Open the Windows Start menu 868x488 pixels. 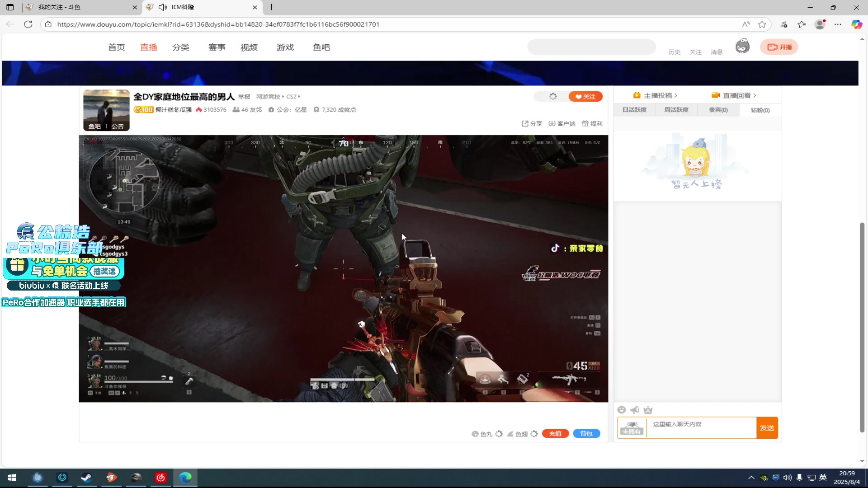(x=12, y=478)
